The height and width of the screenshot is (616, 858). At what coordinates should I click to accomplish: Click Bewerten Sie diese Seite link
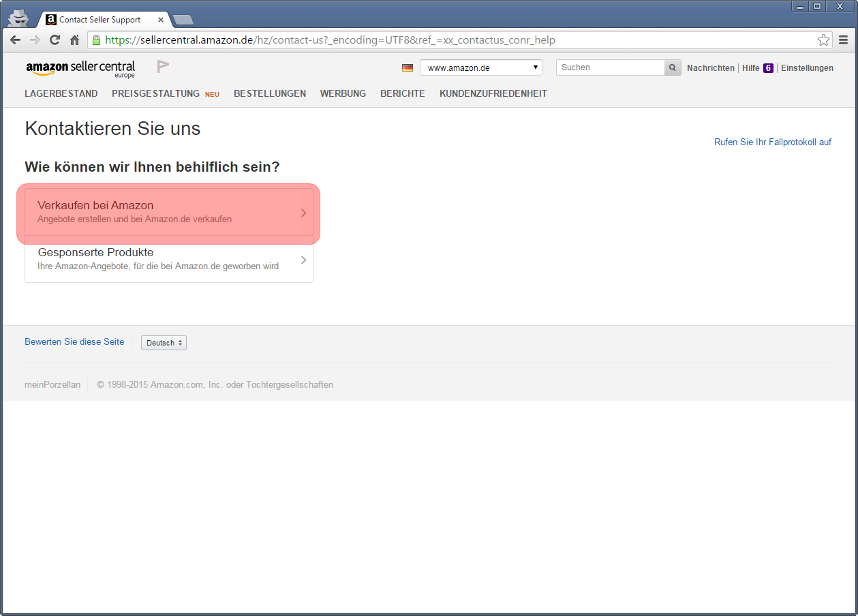(74, 342)
